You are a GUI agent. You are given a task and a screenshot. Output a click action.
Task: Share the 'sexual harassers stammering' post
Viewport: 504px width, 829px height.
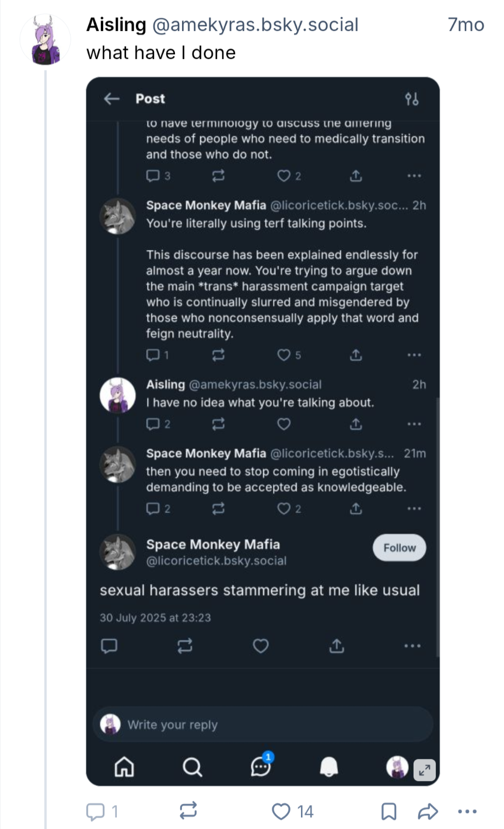337,646
